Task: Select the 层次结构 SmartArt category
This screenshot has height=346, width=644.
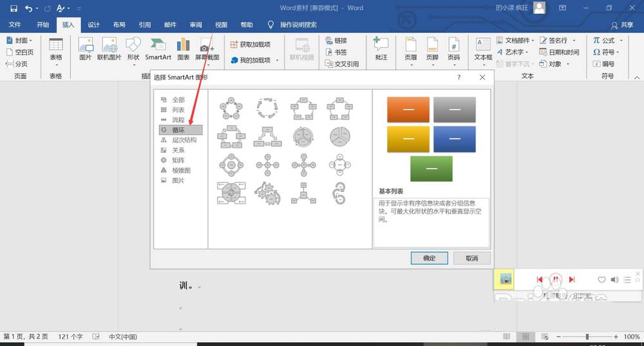Action: [x=181, y=140]
